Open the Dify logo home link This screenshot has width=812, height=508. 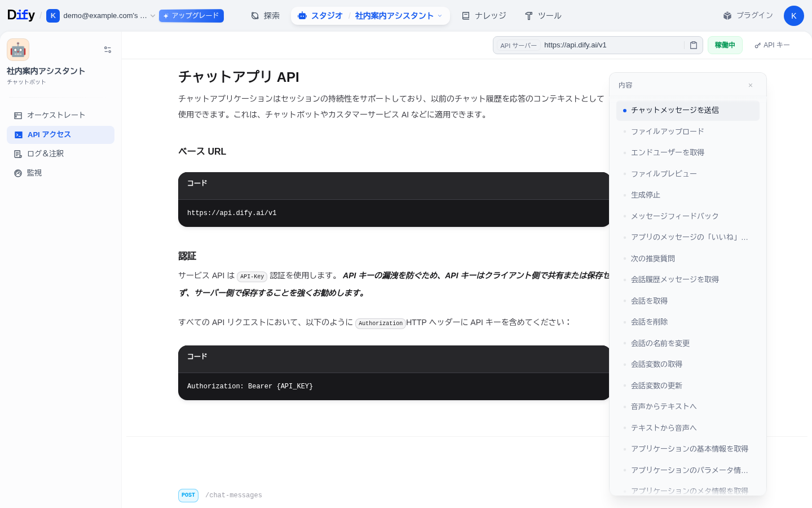coord(21,15)
